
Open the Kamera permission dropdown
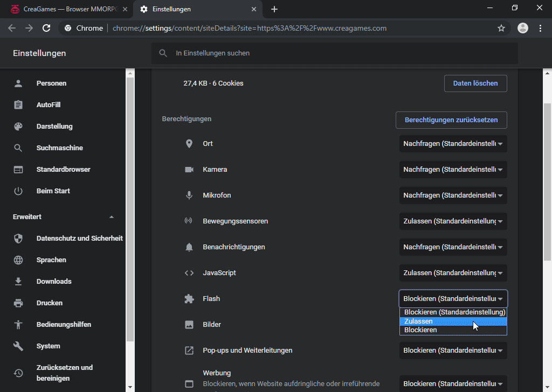(x=453, y=170)
